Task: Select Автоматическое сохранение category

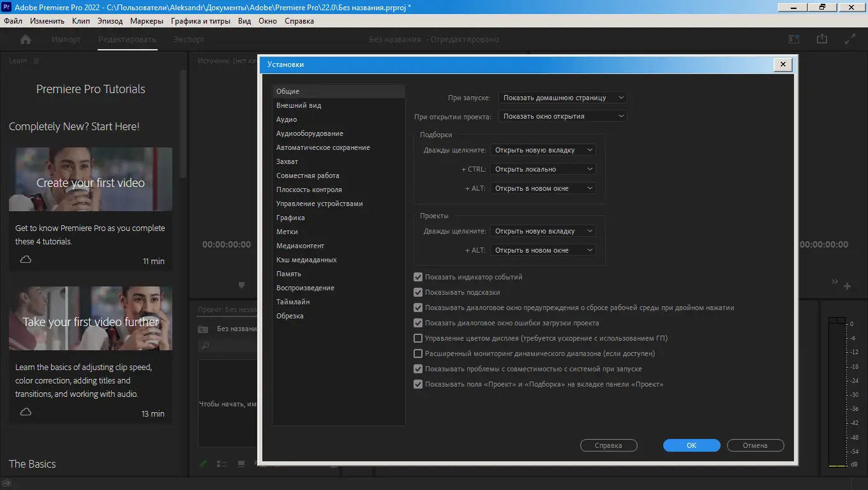Action: tap(339, 147)
